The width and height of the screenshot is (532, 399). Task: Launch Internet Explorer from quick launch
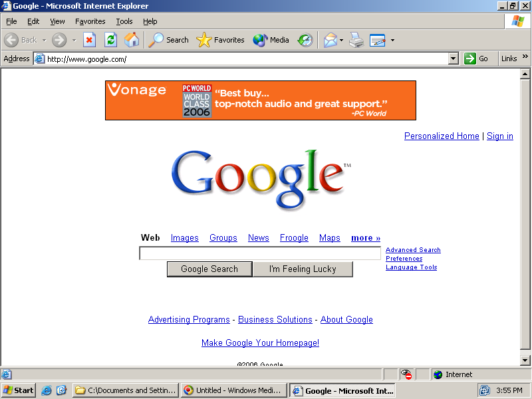pyautogui.click(x=47, y=390)
